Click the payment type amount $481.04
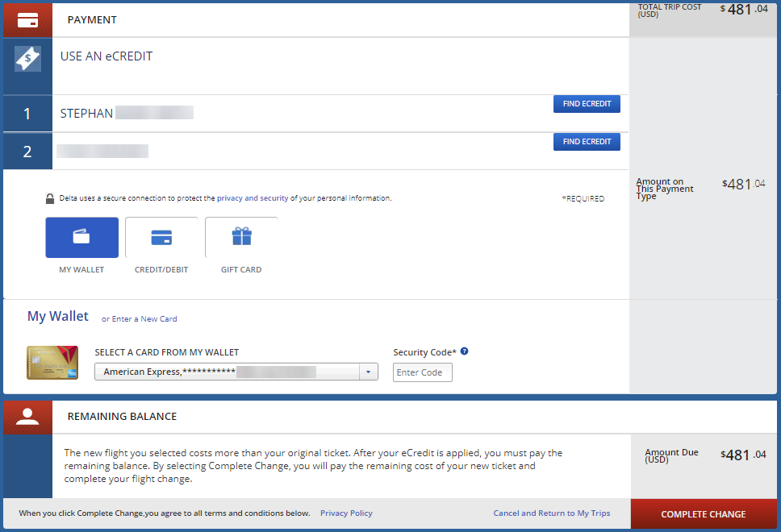The height and width of the screenshot is (532, 781). pyautogui.click(x=744, y=184)
